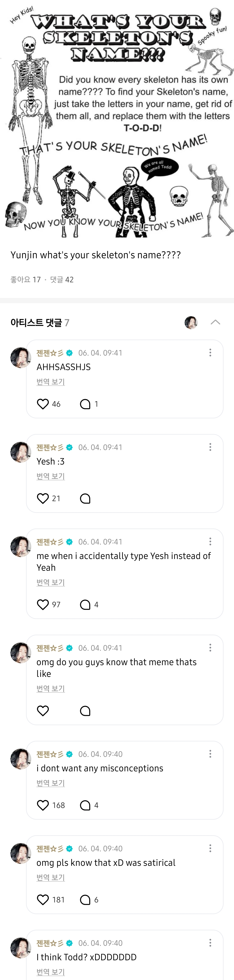
Task: Tap 번역 보기 under the AHHSASSHJS comment
Action: pos(51,382)
